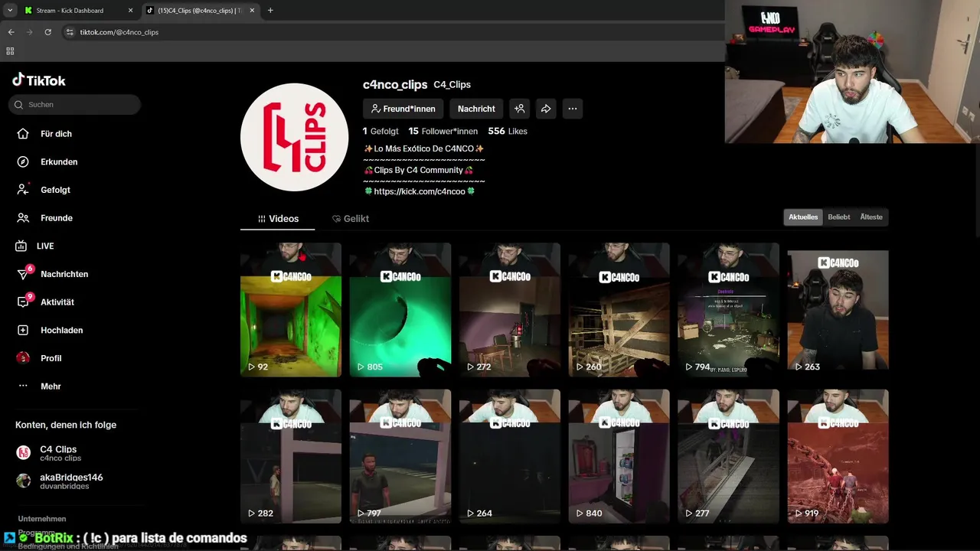
Task: Open the tab search dropdown arrow
Action: pyautogui.click(x=9, y=11)
